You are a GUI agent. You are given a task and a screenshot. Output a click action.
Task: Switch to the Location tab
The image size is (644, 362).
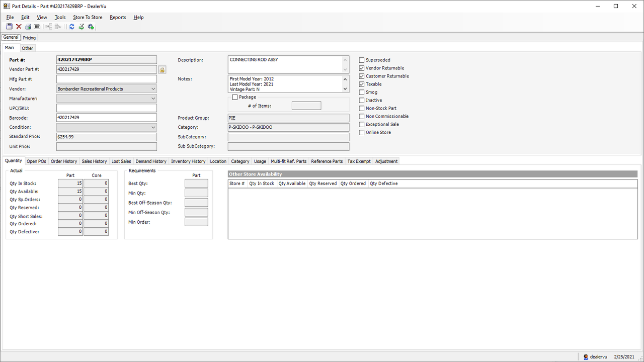coord(218,161)
